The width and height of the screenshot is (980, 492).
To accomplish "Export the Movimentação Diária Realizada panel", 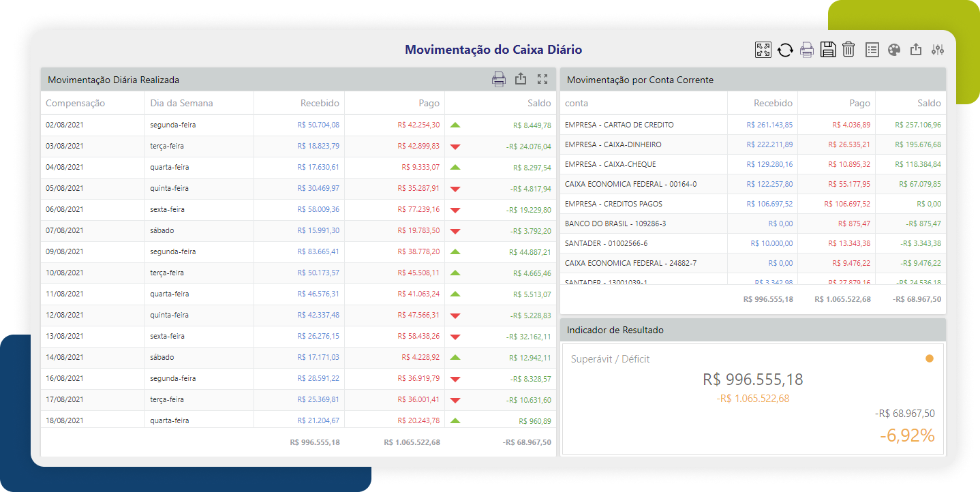I will (x=521, y=79).
